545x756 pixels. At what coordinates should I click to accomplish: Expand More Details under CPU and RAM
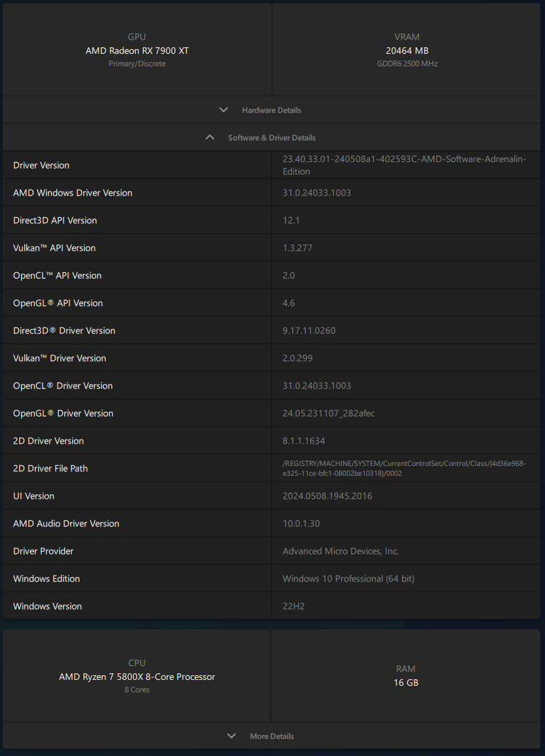[272, 736]
